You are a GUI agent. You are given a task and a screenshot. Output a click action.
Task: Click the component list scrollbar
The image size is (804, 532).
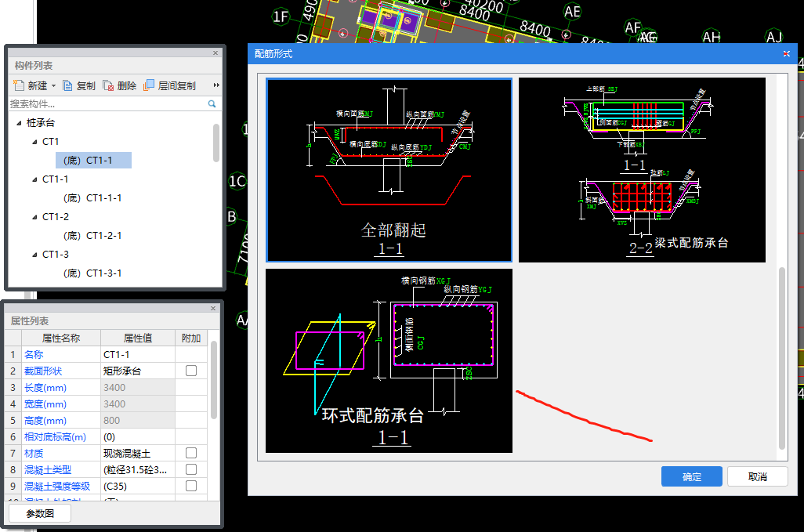[x=216, y=143]
